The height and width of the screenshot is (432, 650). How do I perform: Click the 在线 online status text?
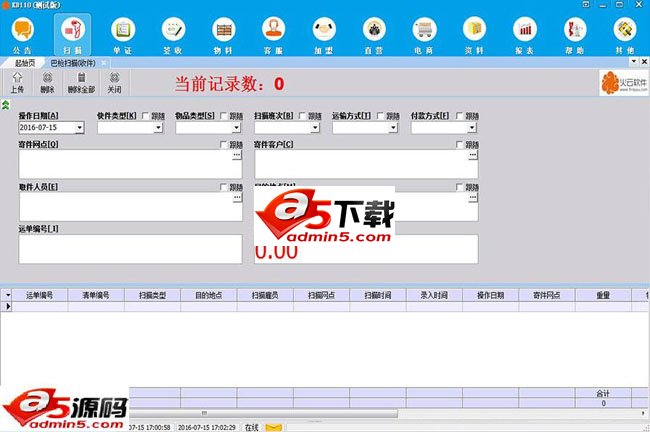(x=252, y=427)
